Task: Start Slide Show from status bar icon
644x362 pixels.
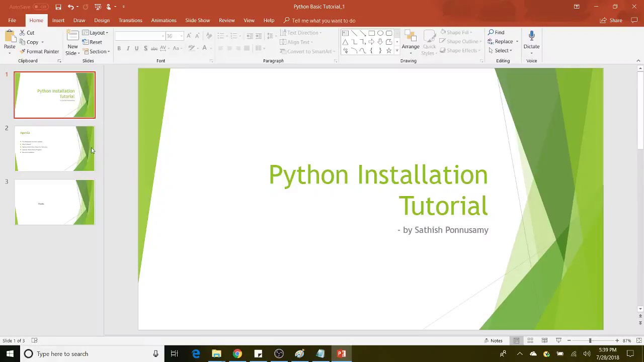Action: pos(558,341)
